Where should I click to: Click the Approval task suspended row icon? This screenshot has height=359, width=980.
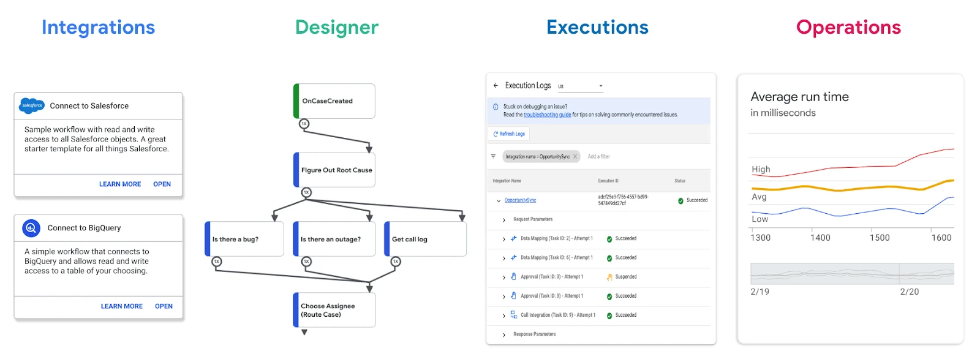pyautogui.click(x=513, y=276)
